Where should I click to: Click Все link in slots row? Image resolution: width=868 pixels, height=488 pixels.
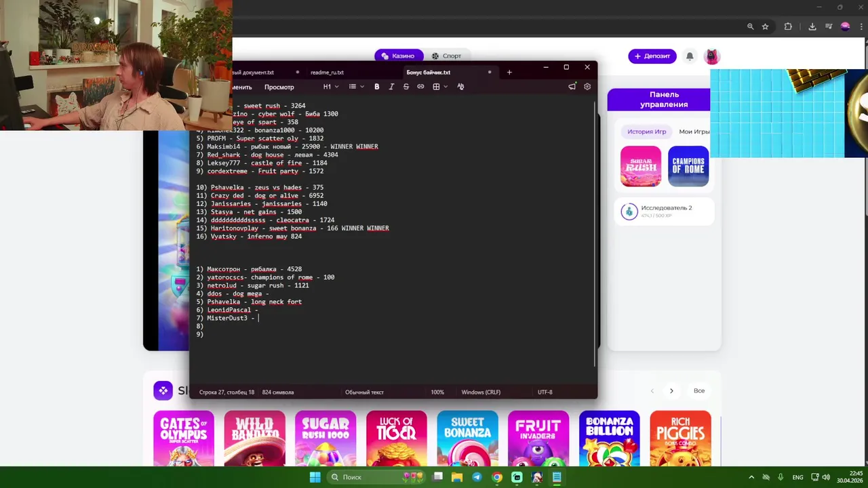pos(699,390)
